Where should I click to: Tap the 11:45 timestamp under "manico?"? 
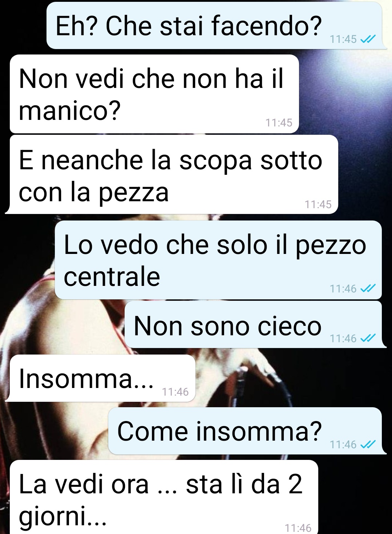coord(279,123)
